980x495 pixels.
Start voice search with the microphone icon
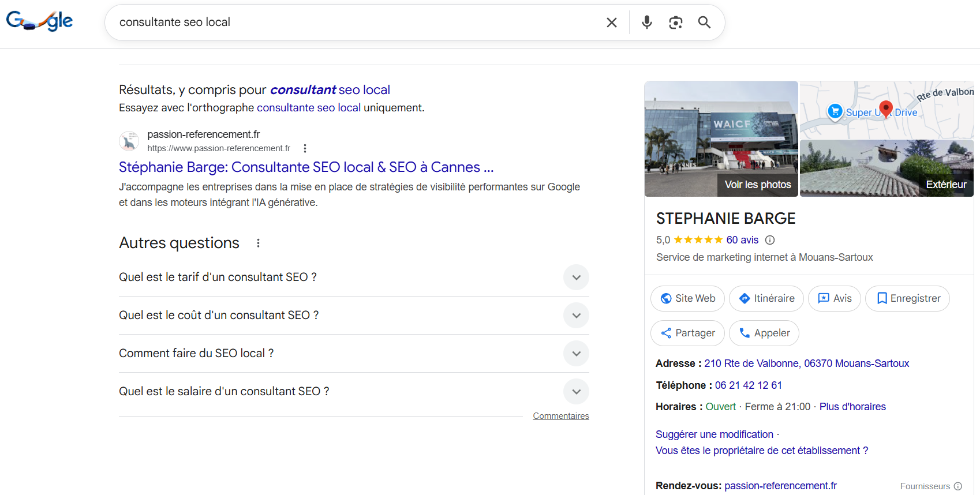pos(647,22)
